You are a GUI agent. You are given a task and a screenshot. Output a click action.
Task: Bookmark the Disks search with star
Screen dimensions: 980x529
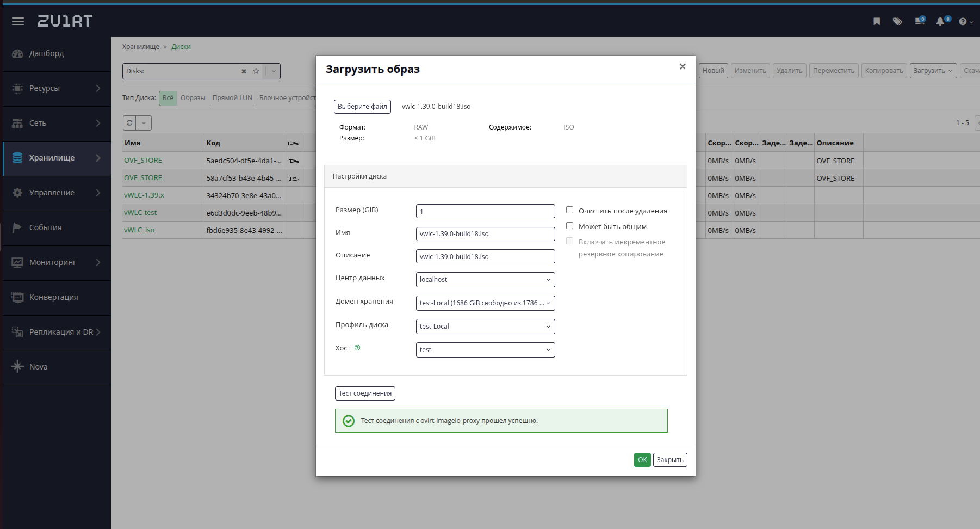pyautogui.click(x=256, y=71)
